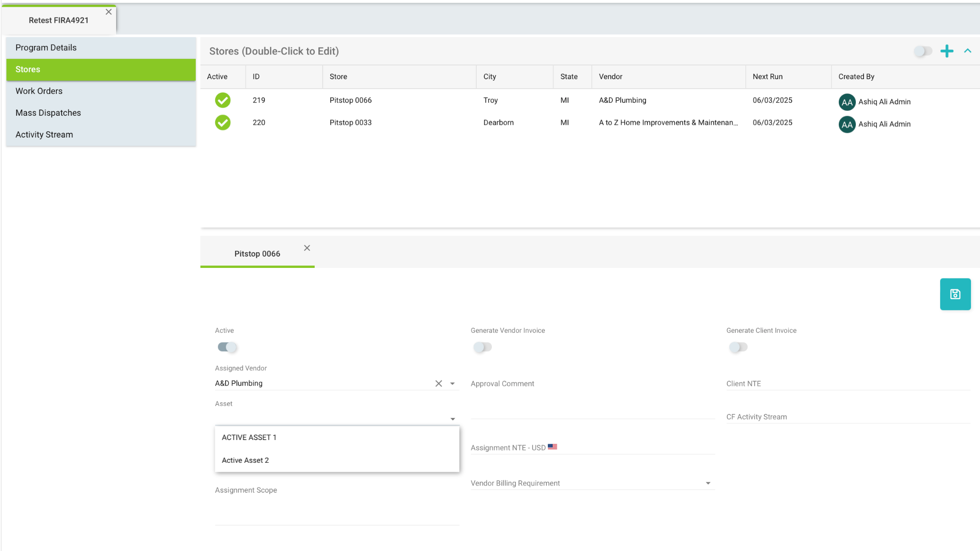Click the Assignment NTE - USD field

point(592,448)
